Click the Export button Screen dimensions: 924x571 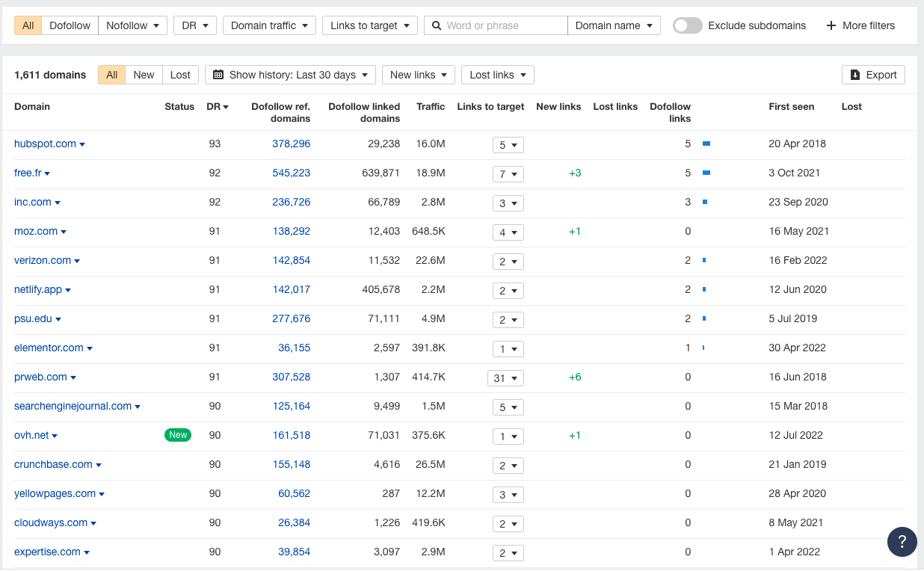[873, 75]
